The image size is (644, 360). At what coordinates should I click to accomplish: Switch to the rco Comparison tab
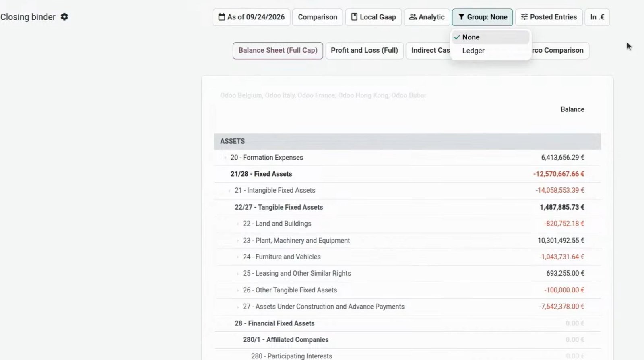[x=559, y=51]
